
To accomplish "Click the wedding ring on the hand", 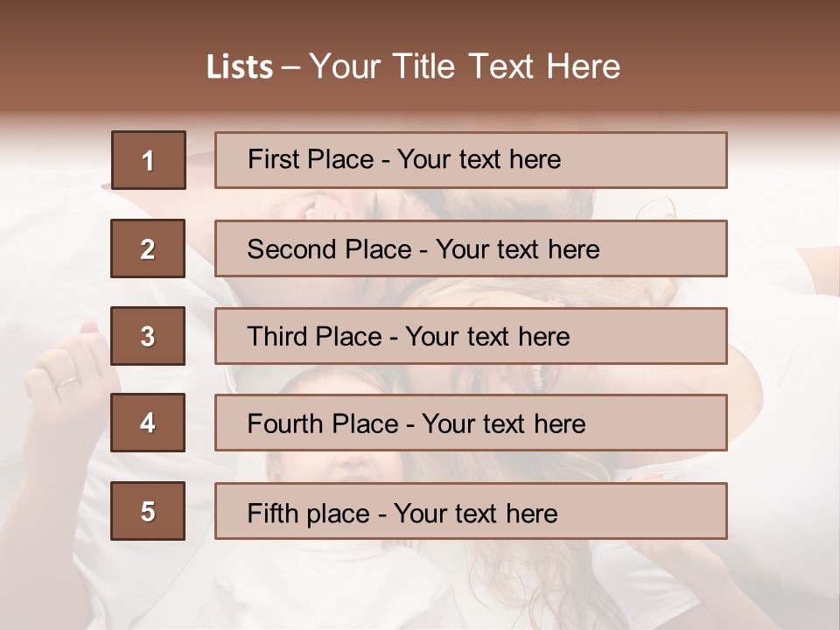I will [65, 381].
